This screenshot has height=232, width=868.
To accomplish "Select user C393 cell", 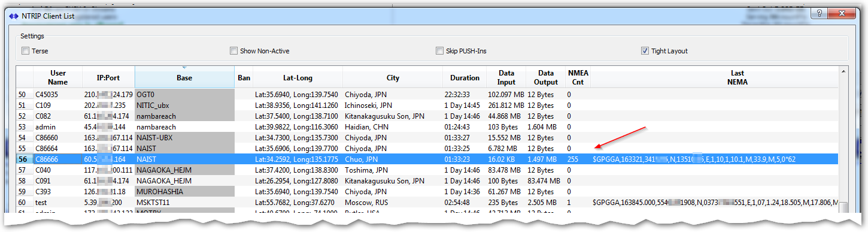I will (58, 191).
